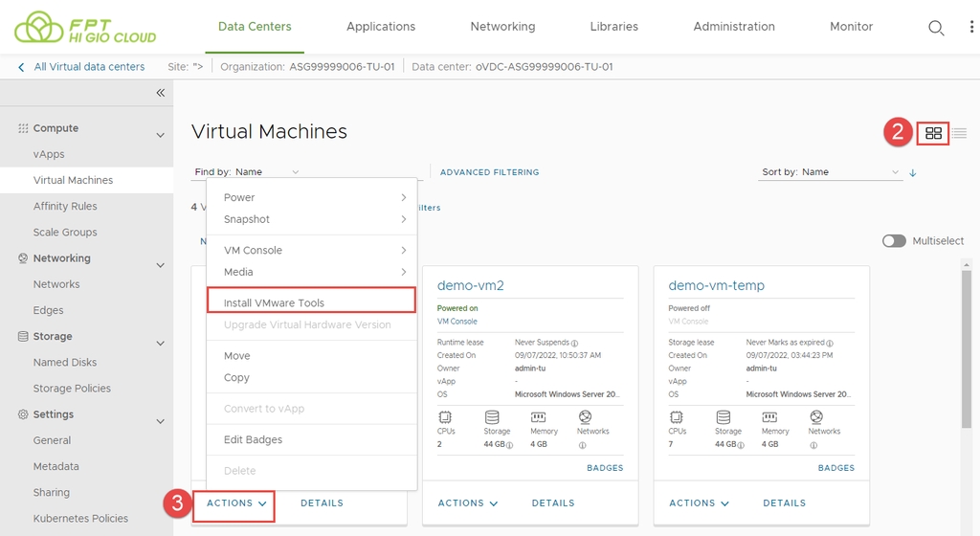The width and height of the screenshot is (980, 536).
Task: Open Details for demo-vm-temp
Action: [x=784, y=502]
